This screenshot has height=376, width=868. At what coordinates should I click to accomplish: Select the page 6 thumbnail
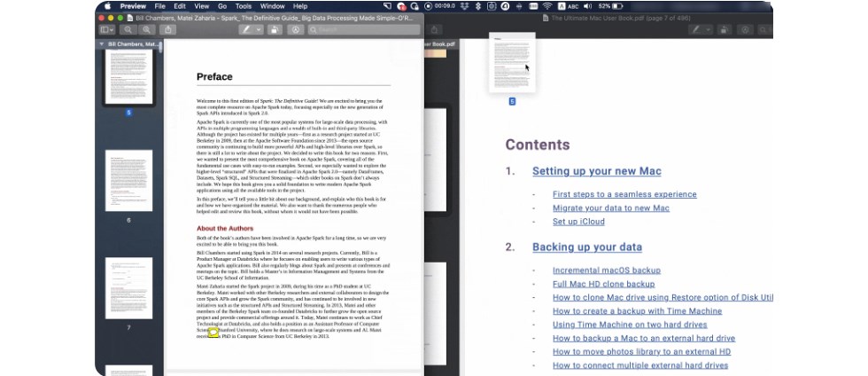tap(128, 180)
